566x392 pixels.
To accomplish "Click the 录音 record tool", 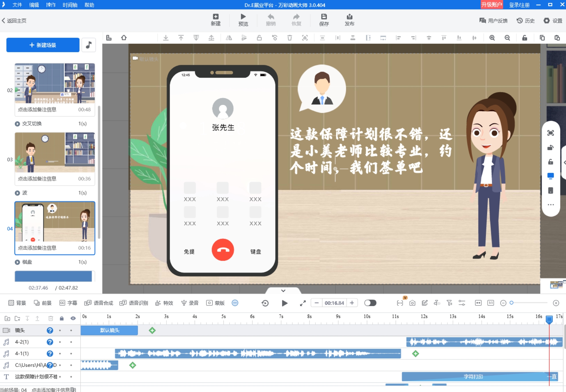I will tap(190, 303).
